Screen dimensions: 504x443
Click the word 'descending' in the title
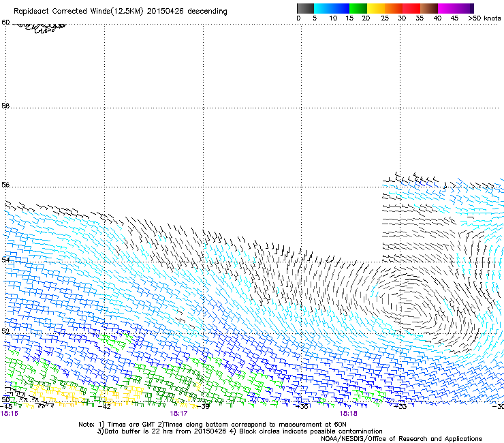[x=207, y=12]
